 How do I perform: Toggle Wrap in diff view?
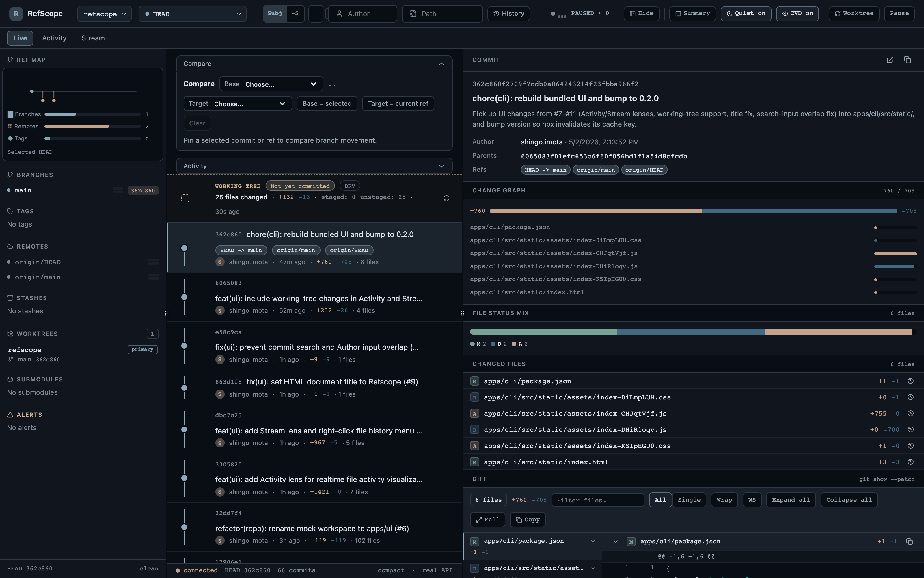(724, 500)
